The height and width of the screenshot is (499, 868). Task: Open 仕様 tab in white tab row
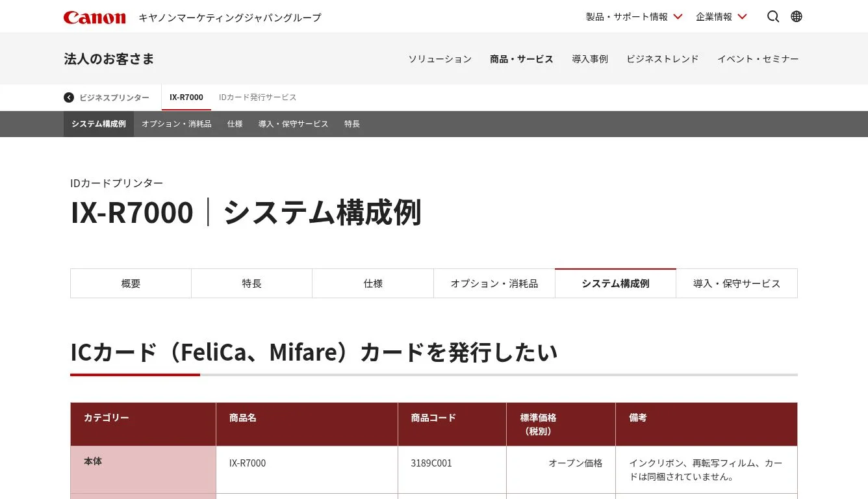(x=373, y=283)
